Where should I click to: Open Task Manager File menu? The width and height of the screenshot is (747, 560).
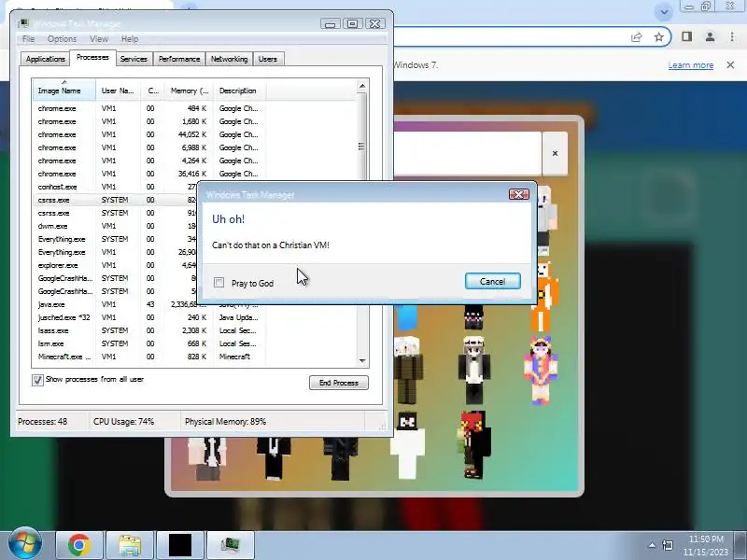[x=29, y=39]
